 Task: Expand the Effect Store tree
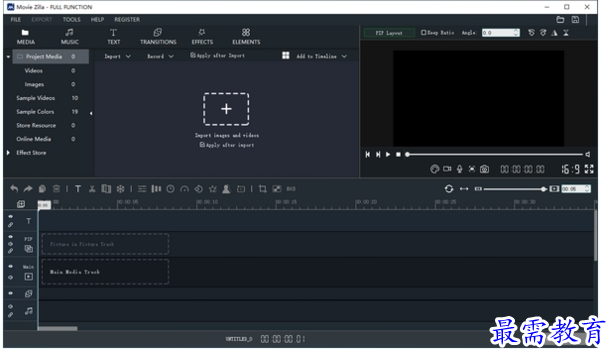[8, 153]
